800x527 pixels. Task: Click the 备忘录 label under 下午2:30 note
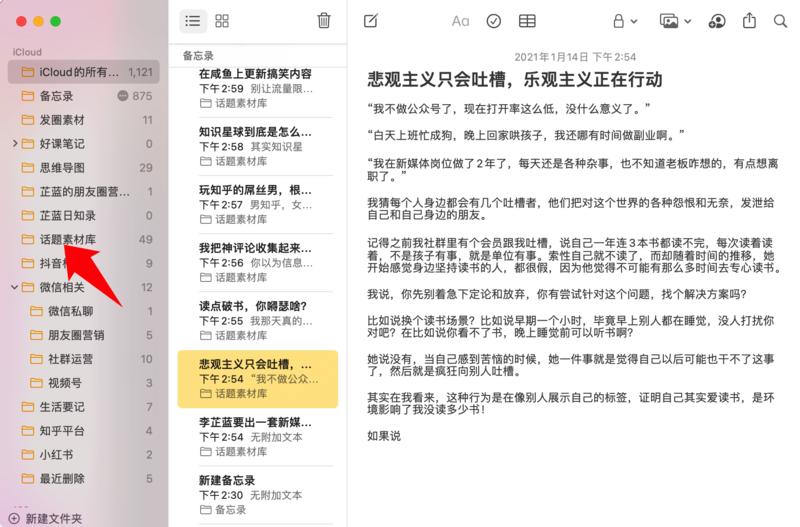(x=230, y=510)
